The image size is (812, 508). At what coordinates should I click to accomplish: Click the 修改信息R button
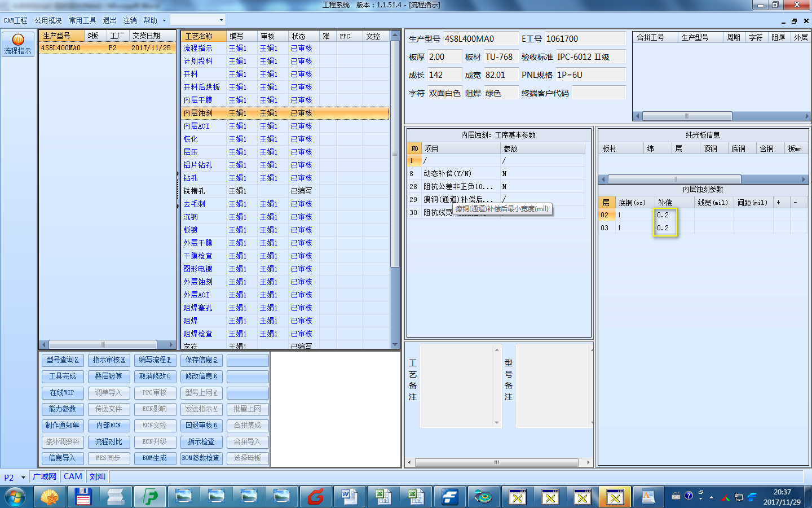201,376
